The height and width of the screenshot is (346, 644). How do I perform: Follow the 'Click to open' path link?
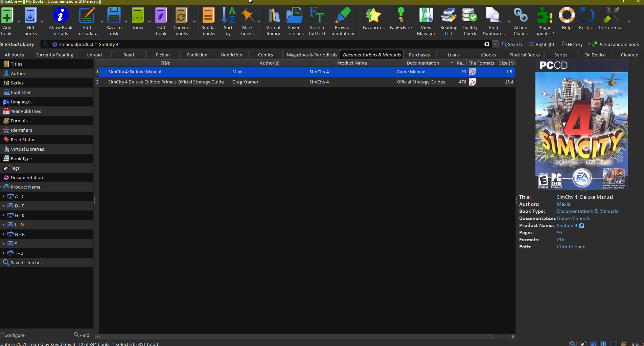pos(571,247)
